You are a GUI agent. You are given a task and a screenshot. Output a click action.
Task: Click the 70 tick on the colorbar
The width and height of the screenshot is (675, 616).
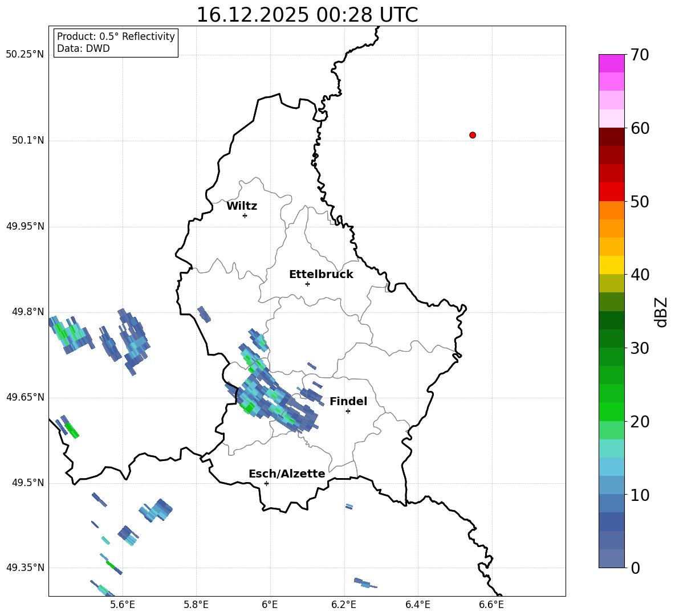pos(640,55)
